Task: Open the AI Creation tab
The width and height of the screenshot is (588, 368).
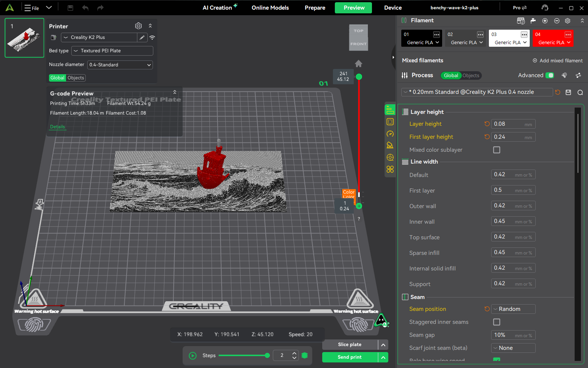Action: [x=220, y=8]
